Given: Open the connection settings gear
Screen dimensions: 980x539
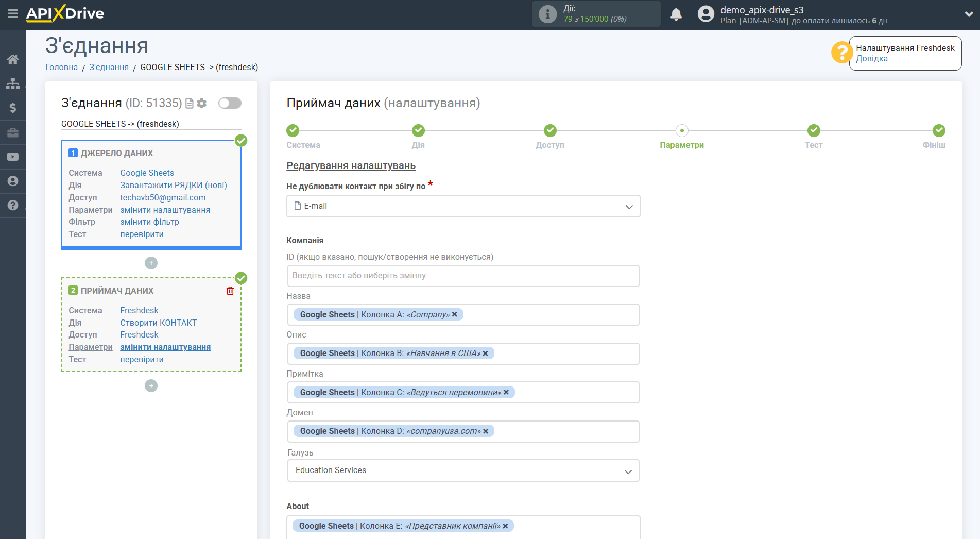Looking at the screenshot, I should [202, 104].
